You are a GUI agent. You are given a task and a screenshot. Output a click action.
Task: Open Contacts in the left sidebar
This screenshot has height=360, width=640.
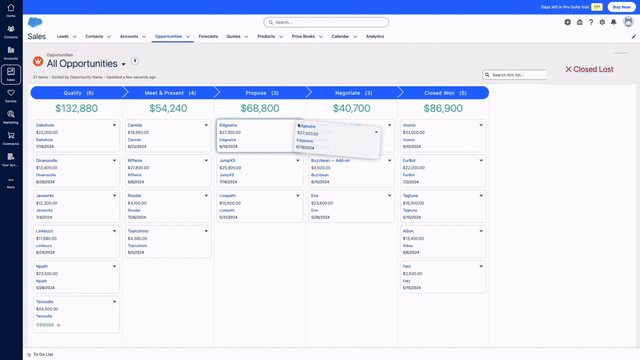coord(11,32)
